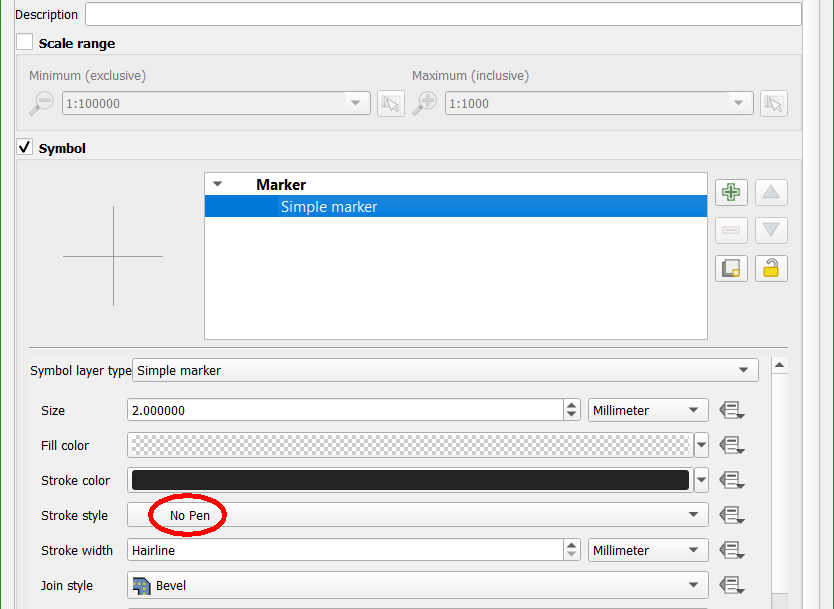The height and width of the screenshot is (609, 834).
Task: Open the Symbol layer type dropdown
Action: (x=445, y=370)
